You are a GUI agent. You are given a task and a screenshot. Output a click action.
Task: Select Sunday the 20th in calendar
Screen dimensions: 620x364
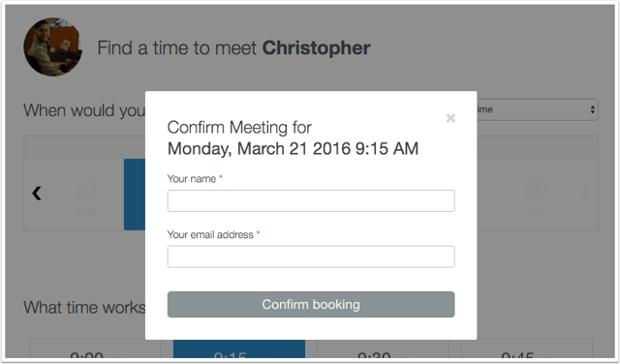coord(86,196)
